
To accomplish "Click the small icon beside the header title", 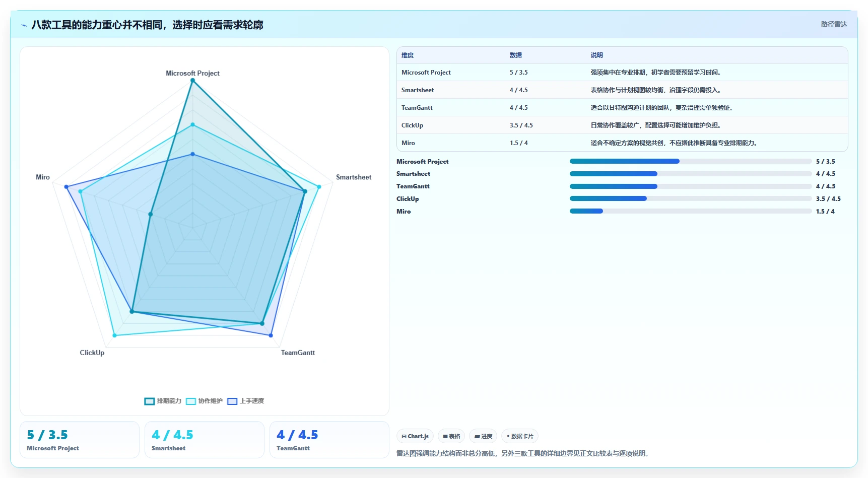I will [24, 25].
